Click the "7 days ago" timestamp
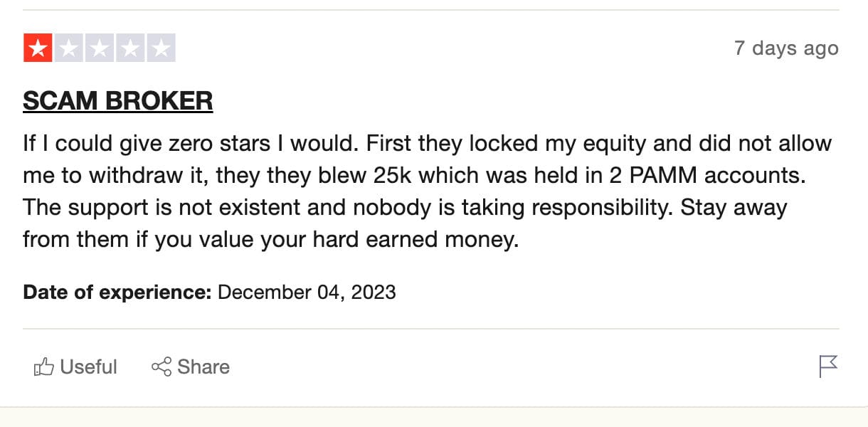 tap(786, 48)
